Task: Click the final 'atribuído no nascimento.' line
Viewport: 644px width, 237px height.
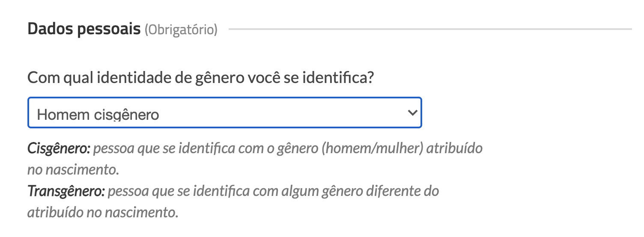Action: click(103, 212)
